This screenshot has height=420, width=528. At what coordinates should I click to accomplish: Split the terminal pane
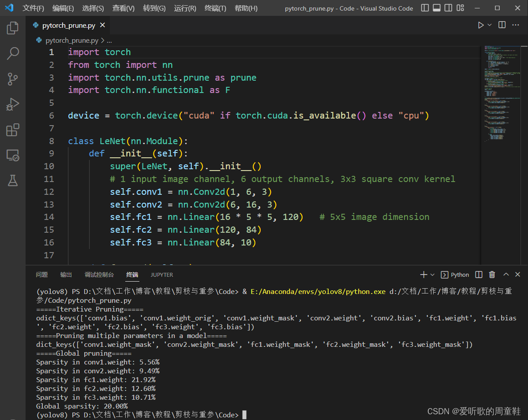click(x=479, y=275)
